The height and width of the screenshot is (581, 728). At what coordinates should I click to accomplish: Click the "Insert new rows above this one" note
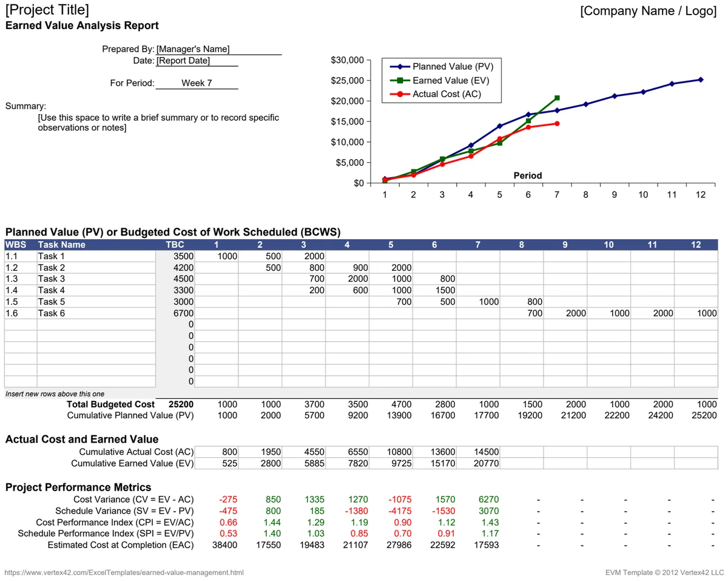55,394
